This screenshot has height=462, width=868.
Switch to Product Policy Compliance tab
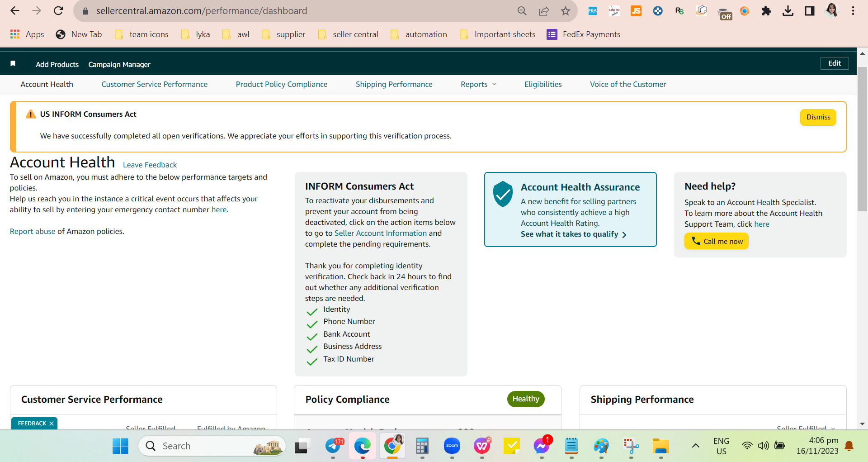(282, 84)
